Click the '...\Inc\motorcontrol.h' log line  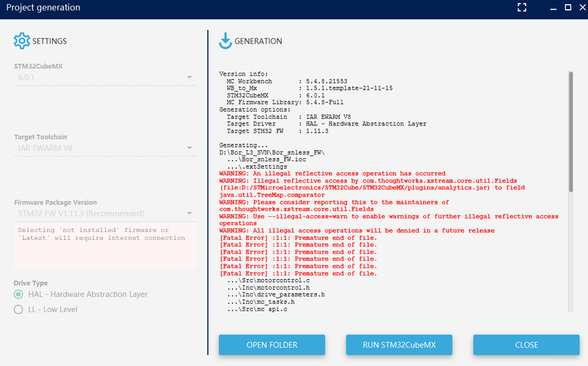coord(268,288)
